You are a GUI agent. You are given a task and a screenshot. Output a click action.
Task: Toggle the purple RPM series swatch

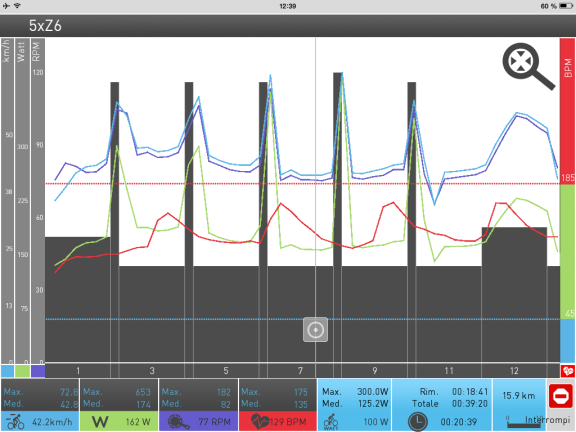[x=38, y=371]
